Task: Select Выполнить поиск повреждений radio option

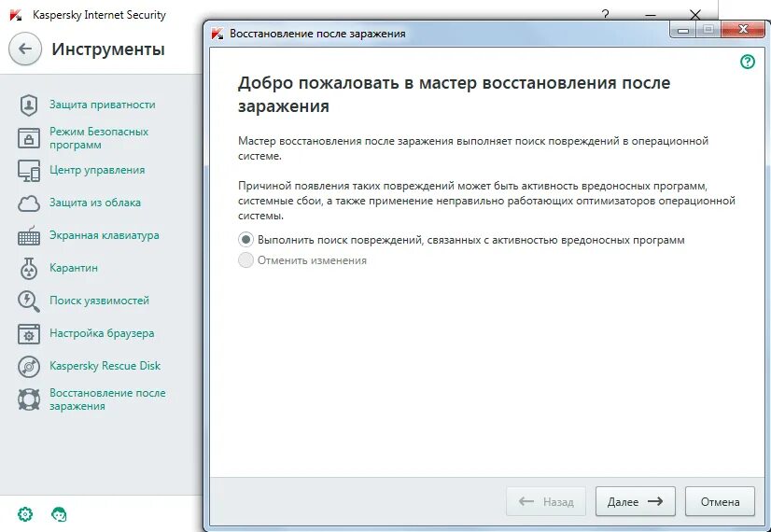Action: [245, 240]
